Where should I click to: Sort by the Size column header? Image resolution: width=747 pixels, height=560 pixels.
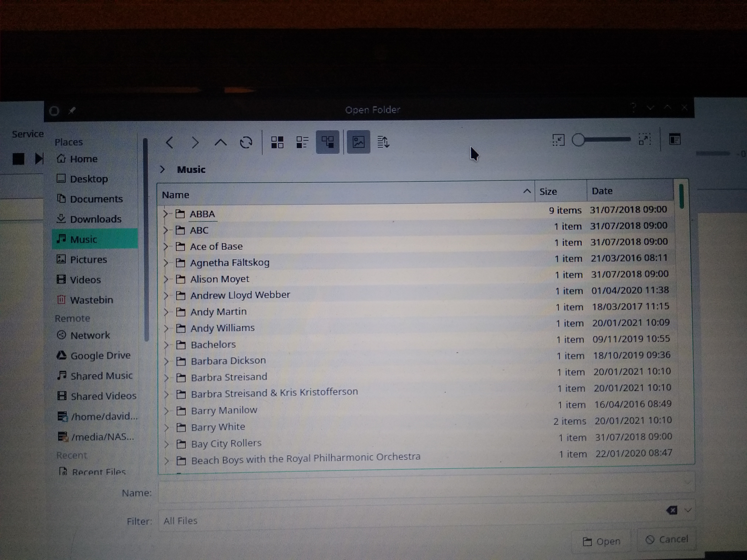(561, 191)
